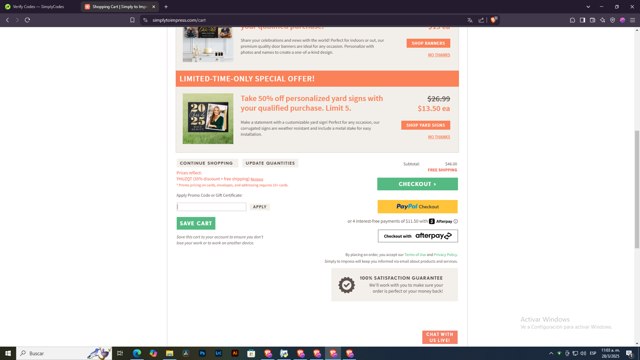Click the taskbar clock and date
Image resolution: width=640 pixels, height=360 pixels.
pos(610,353)
